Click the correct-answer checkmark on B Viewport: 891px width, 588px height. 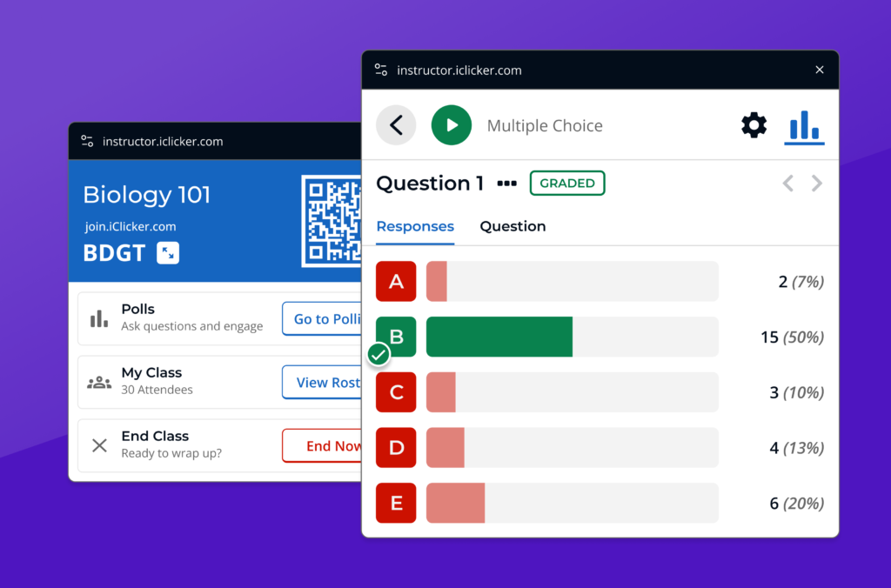379,355
